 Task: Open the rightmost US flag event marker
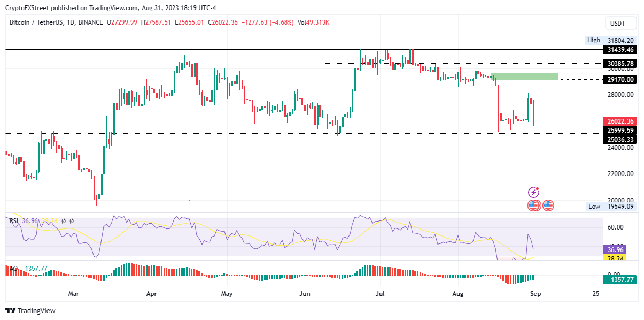pyautogui.click(x=548, y=205)
